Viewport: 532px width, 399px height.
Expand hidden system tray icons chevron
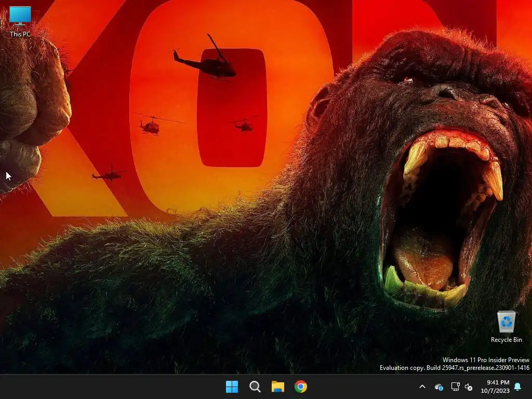[x=422, y=387]
